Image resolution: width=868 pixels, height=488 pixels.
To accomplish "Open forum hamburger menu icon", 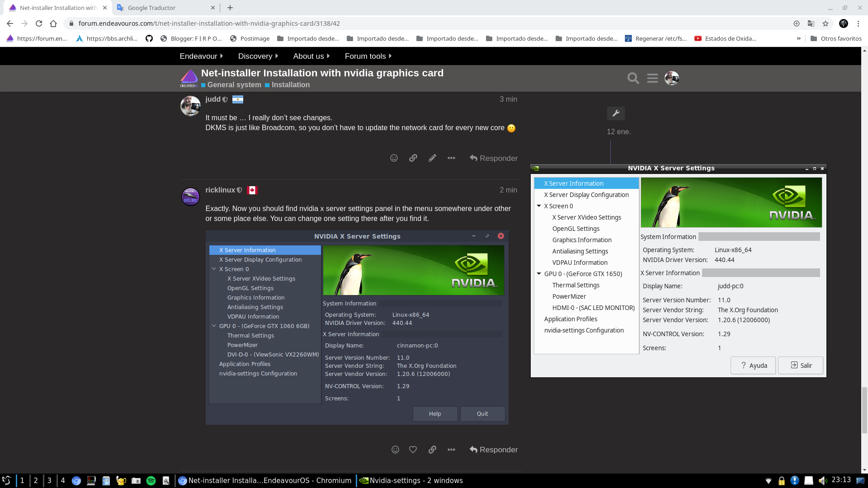I will click(x=652, y=78).
